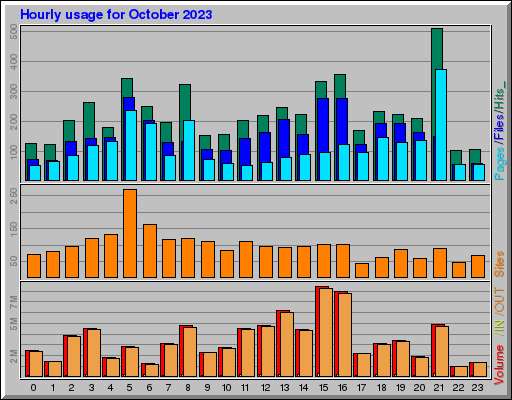The image size is (512, 400).
Task: Select the cyan Pages bar at hour 21
Action: coord(441,125)
